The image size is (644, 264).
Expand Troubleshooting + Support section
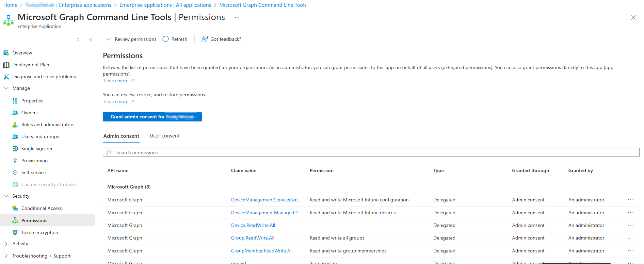tap(6, 256)
